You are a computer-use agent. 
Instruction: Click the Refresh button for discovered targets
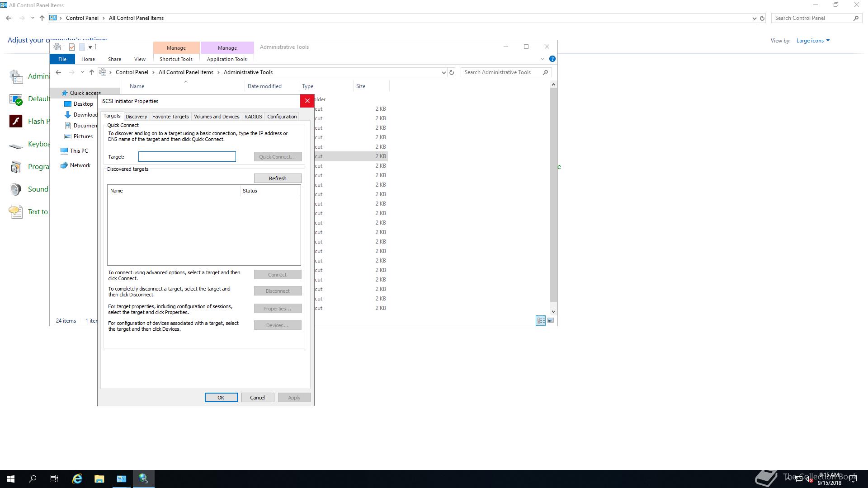click(278, 178)
